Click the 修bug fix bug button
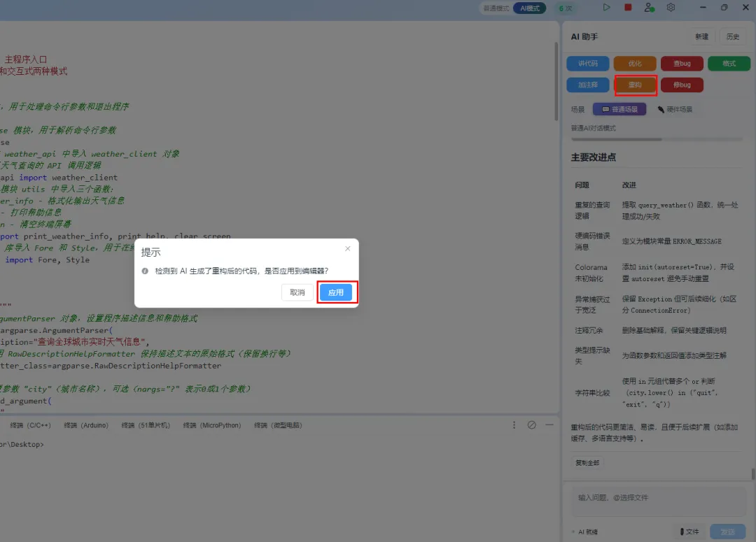 682,85
